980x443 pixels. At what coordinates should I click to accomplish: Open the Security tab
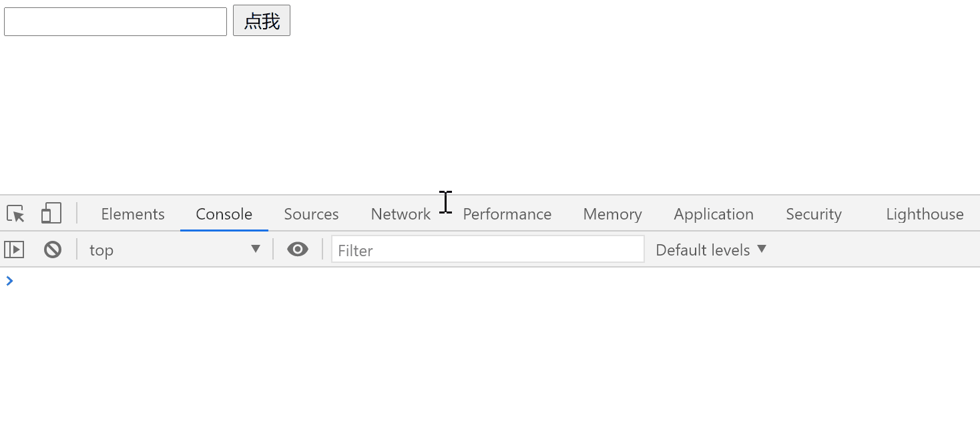coord(813,214)
